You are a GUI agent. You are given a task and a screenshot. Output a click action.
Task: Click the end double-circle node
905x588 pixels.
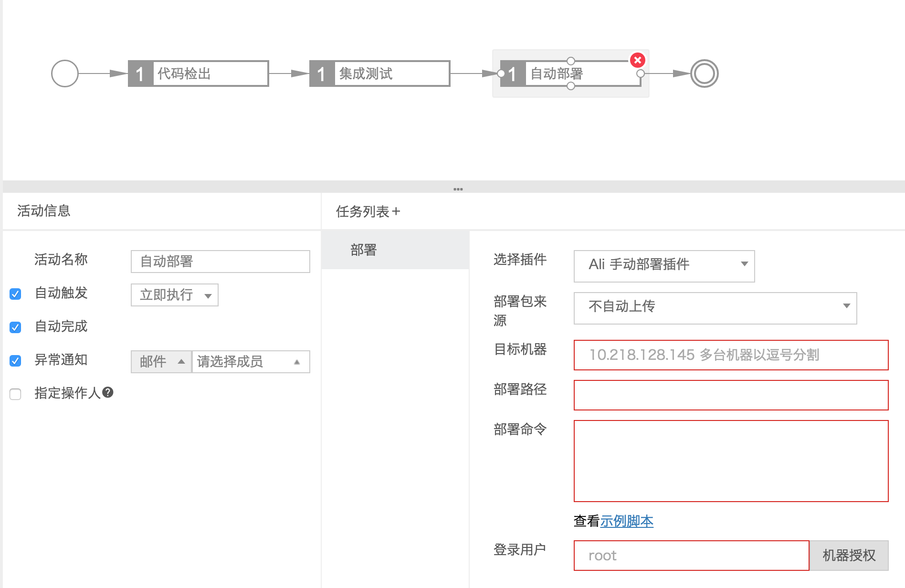pos(704,73)
